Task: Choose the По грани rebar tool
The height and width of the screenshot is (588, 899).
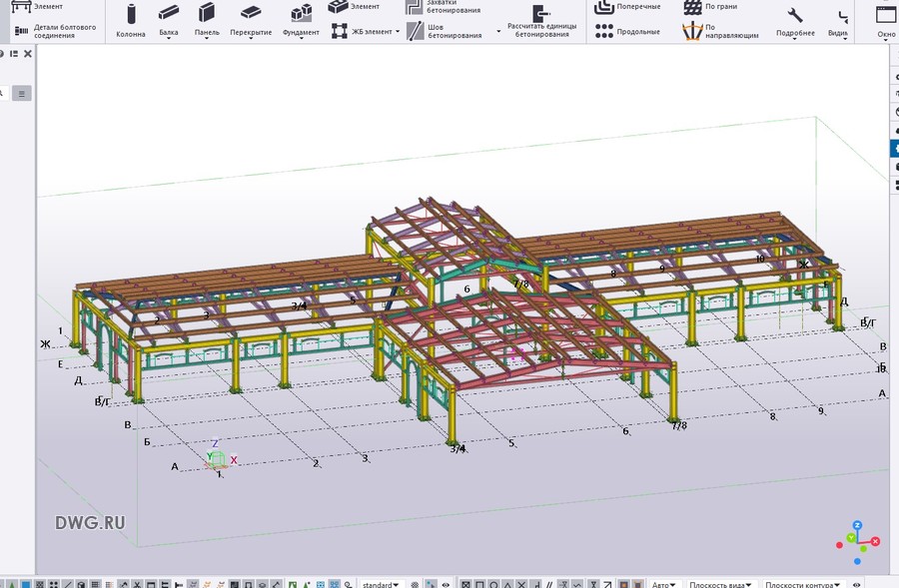Action: 693,7
